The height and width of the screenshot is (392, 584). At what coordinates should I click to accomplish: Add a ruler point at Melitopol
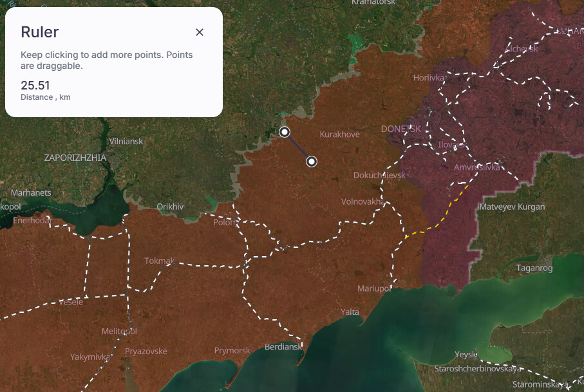[119, 331]
